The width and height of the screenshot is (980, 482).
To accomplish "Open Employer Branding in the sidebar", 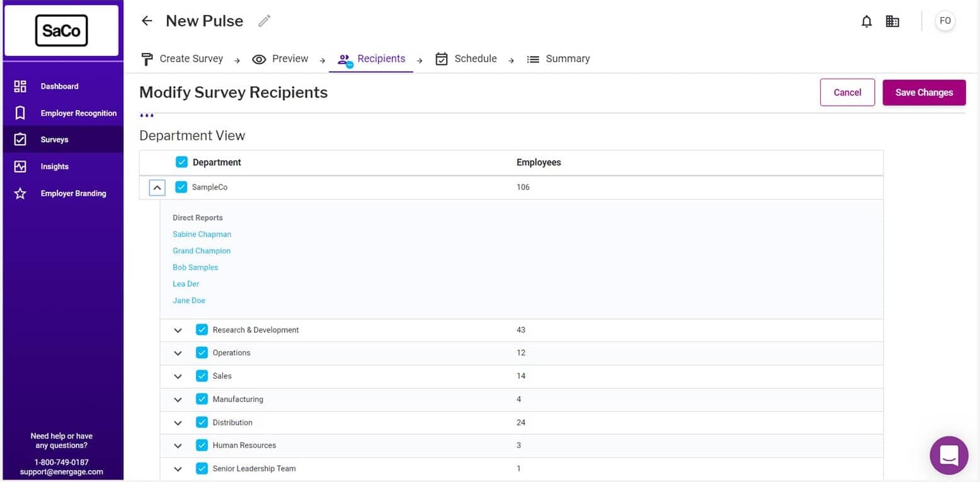I will [63, 194].
